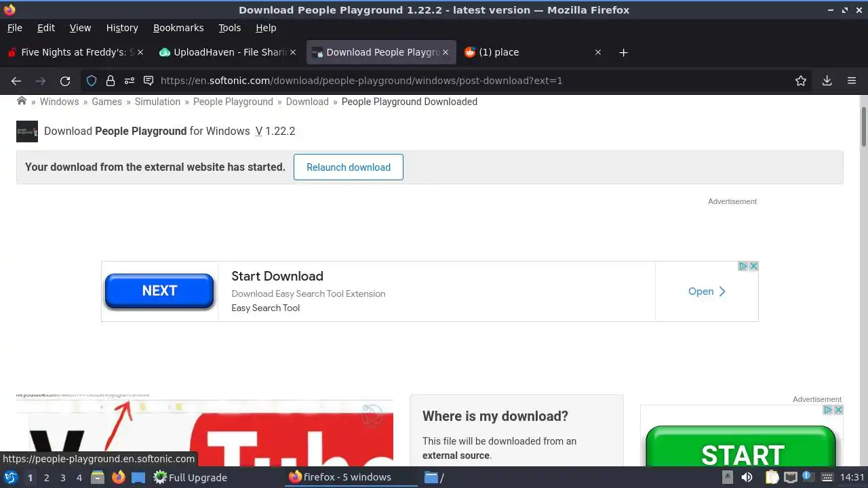The height and width of the screenshot is (488, 868).
Task: Click the Open link on the ad
Action: tap(707, 291)
